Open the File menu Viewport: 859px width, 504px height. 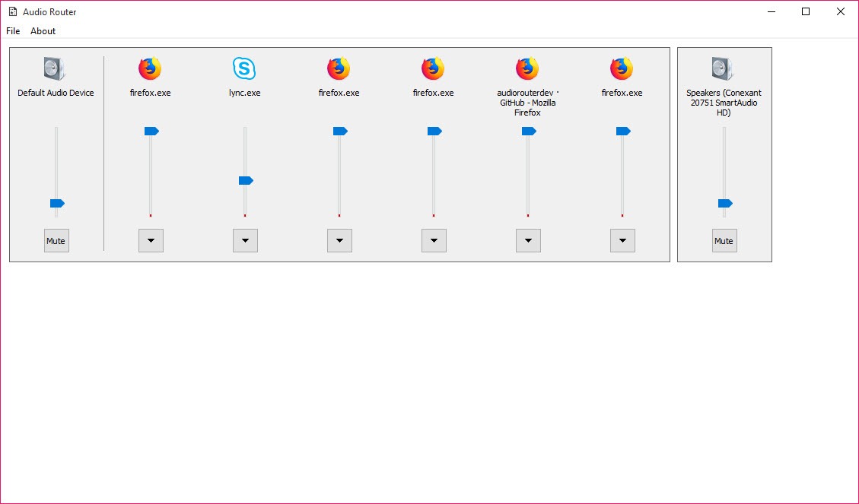[13, 31]
